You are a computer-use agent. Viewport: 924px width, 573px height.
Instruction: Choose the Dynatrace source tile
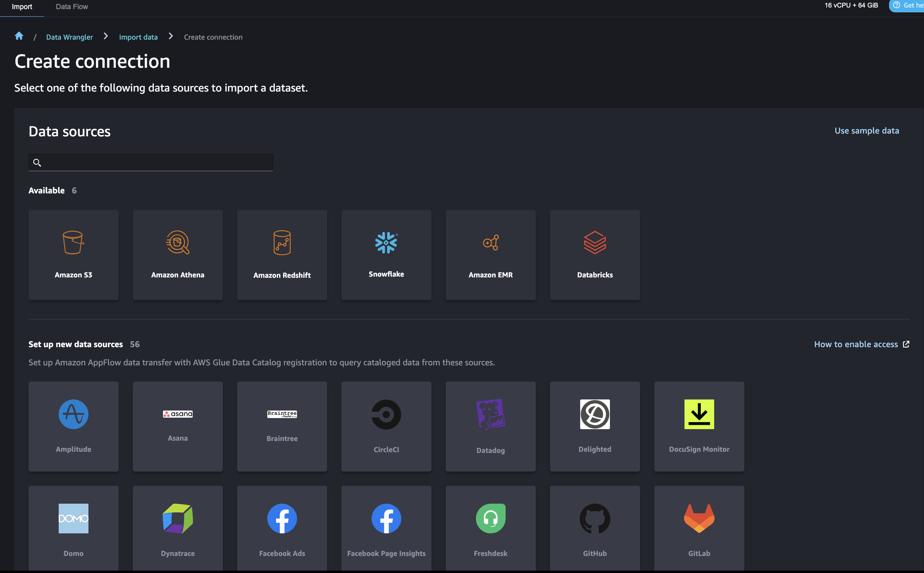coord(178,529)
